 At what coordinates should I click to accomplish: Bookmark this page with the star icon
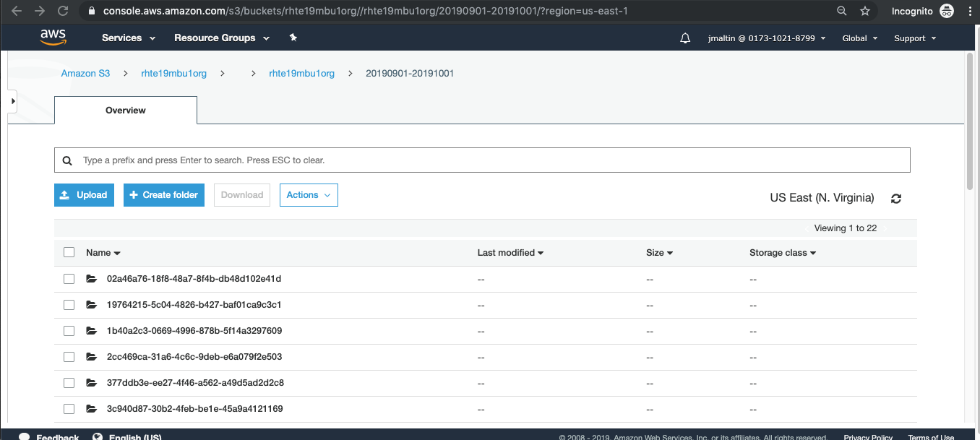pyautogui.click(x=865, y=11)
